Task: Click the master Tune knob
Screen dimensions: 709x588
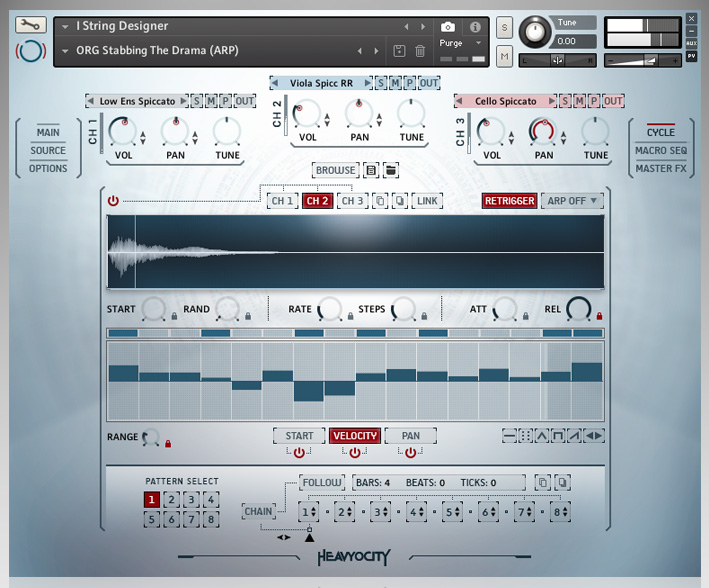Action: pos(535,29)
